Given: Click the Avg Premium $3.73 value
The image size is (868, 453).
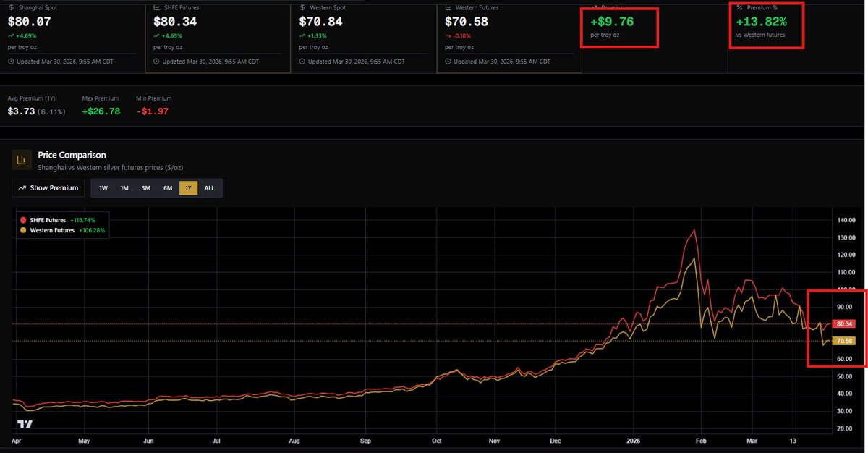Looking at the screenshot, I should tap(20, 111).
